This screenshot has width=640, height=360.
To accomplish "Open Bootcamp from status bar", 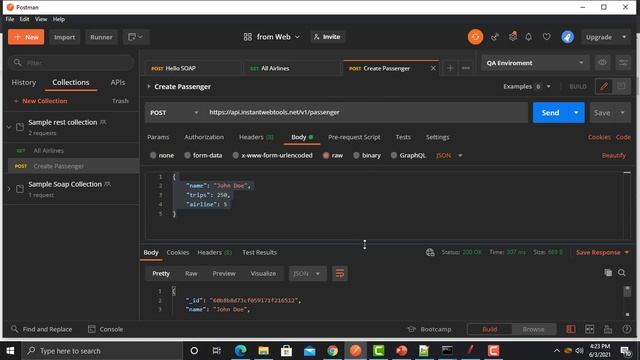I will coord(429,329).
